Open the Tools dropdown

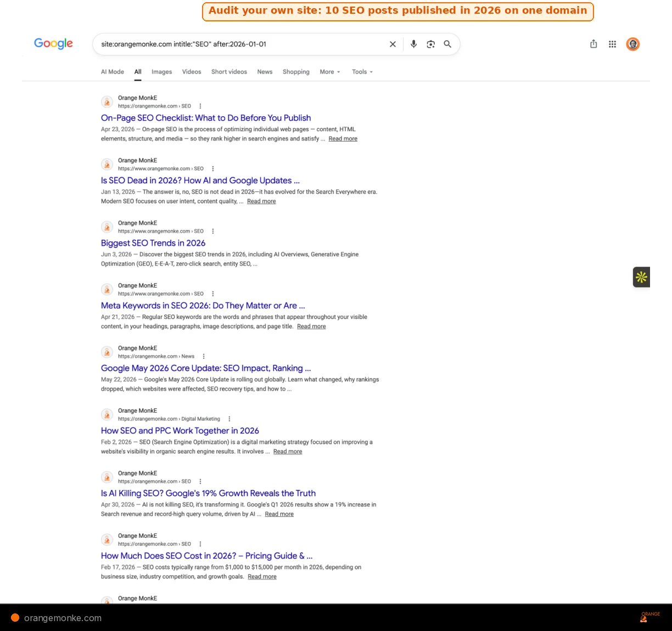pos(362,72)
